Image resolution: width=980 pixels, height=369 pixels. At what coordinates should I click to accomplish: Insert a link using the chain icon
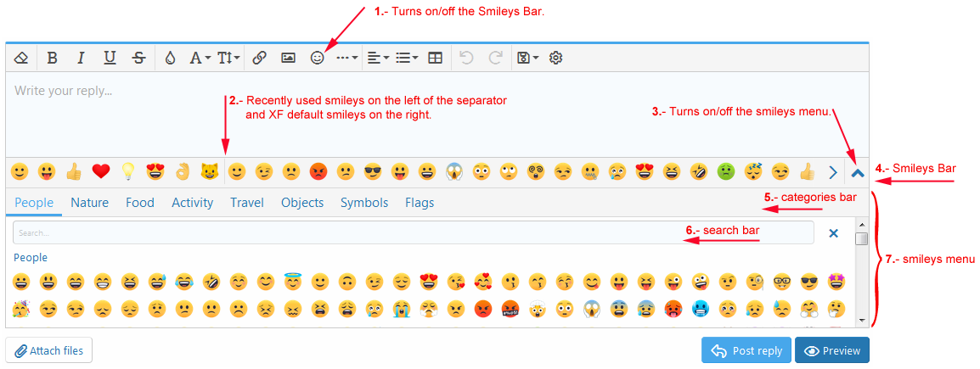point(260,58)
